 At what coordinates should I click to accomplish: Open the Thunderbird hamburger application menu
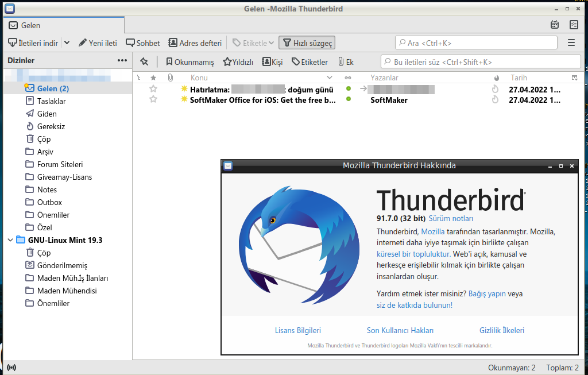click(x=571, y=42)
